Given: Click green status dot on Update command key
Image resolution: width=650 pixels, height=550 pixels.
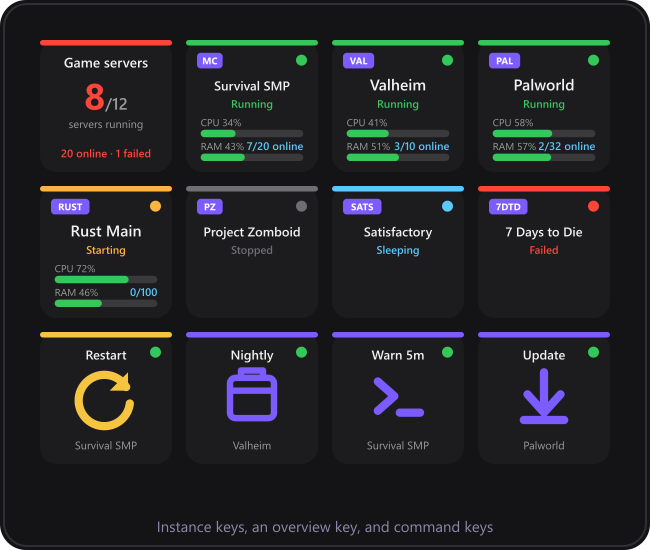Looking at the screenshot, I should (593, 352).
